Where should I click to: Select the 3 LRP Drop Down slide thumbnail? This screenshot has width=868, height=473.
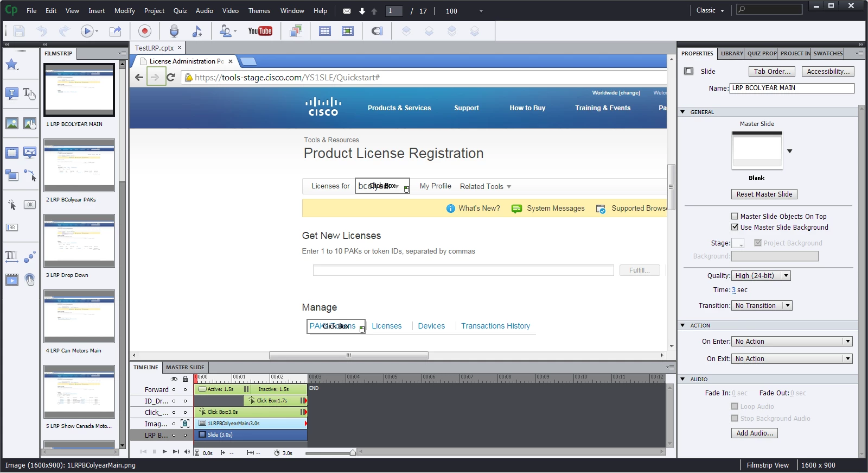coord(79,241)
